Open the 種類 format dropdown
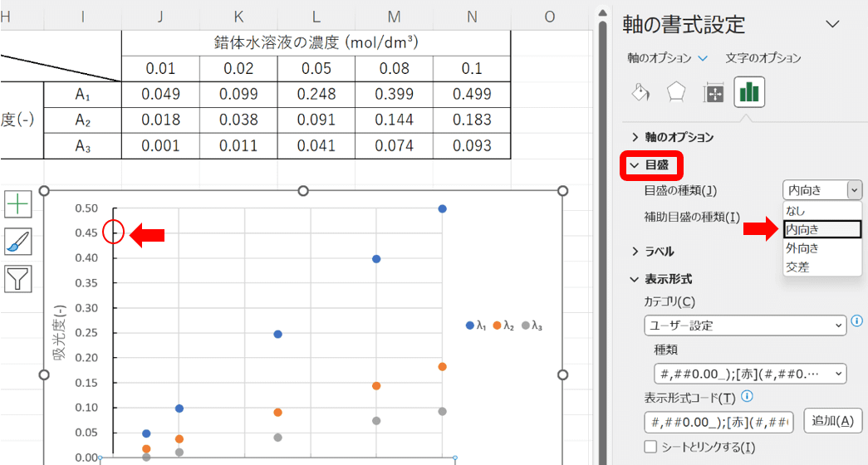 coord(750,374)
